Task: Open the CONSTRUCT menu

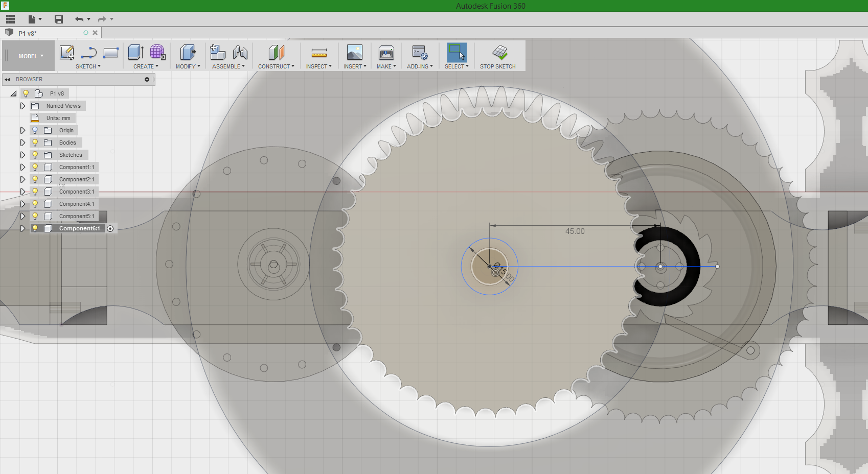Action: point(276,66)
